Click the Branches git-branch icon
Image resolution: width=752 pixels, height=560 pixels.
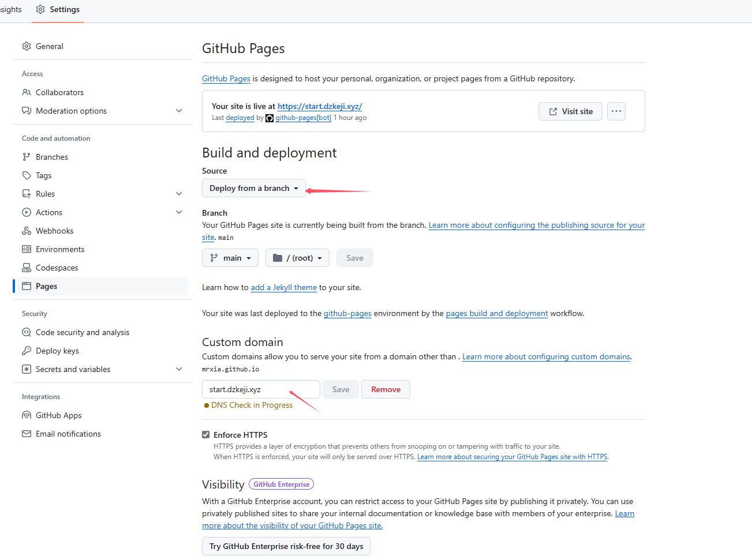tap(27, 157)
